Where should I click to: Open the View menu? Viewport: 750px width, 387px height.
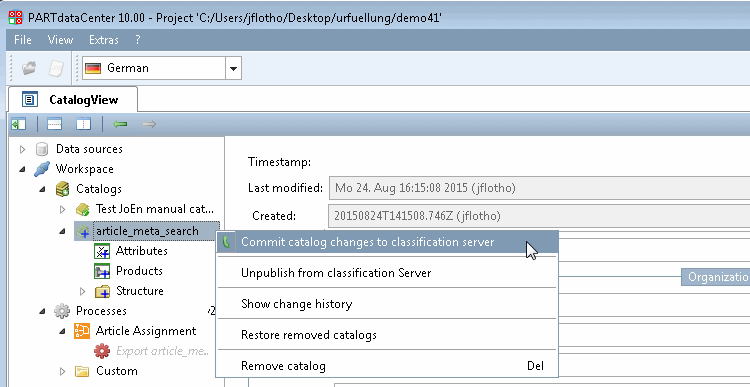pyautogui.click(x=60, y=40)
